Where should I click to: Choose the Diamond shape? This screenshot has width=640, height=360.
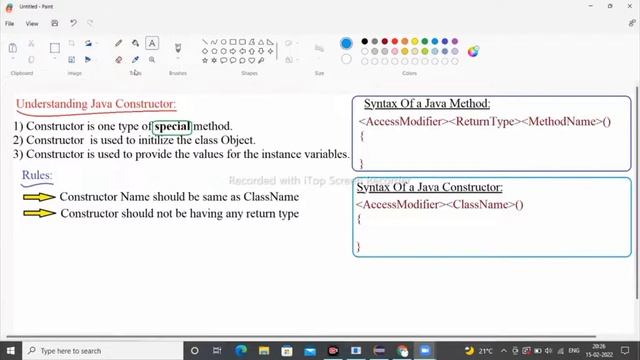click(205, 51)
